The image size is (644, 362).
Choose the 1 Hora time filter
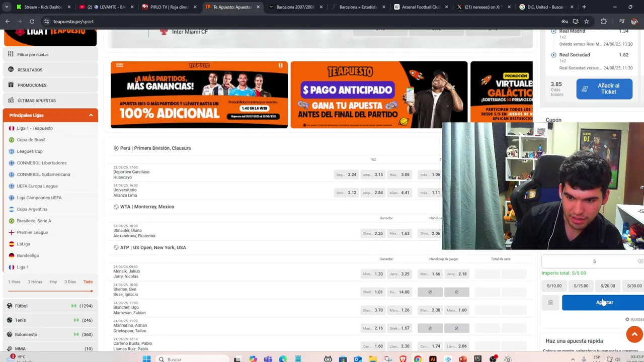(14, 282)
